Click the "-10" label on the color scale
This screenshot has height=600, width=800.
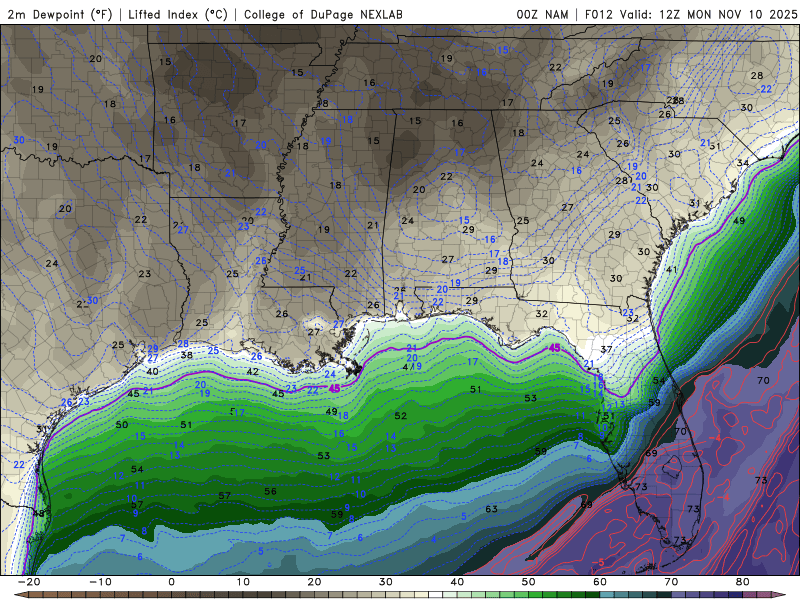[100, 582]
